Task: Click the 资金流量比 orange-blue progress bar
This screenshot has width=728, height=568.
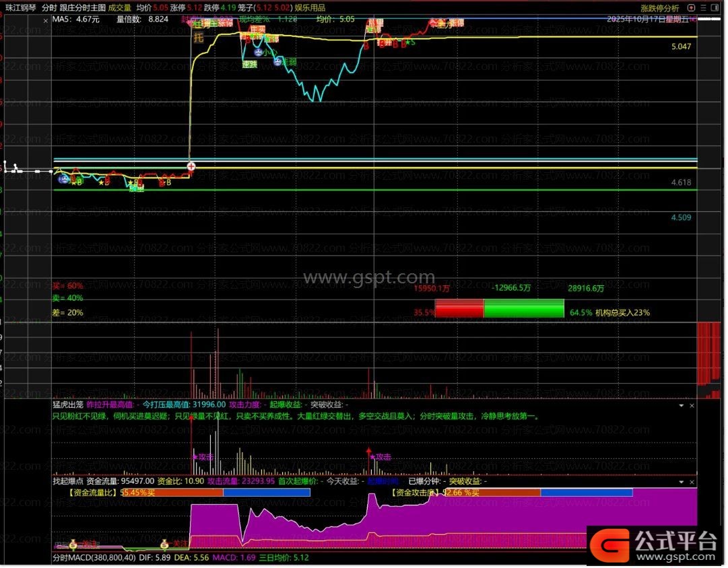Action: [x=216, y=493]
